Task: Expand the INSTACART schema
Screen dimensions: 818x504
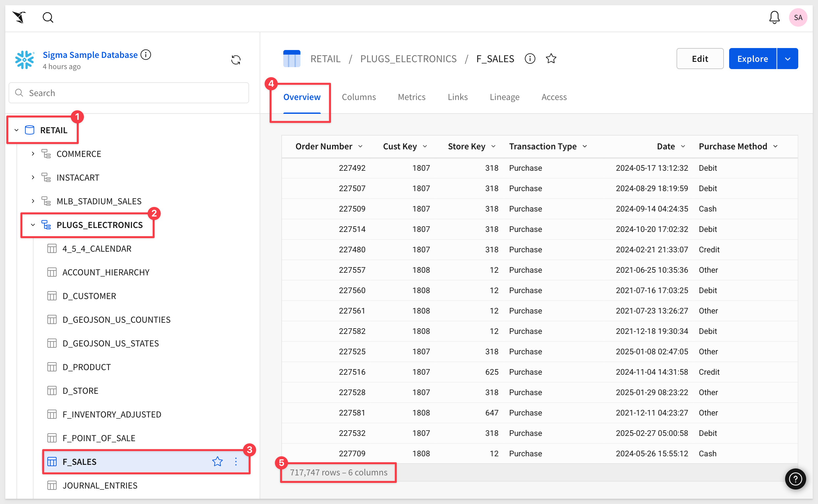Action: pos(33,177)
